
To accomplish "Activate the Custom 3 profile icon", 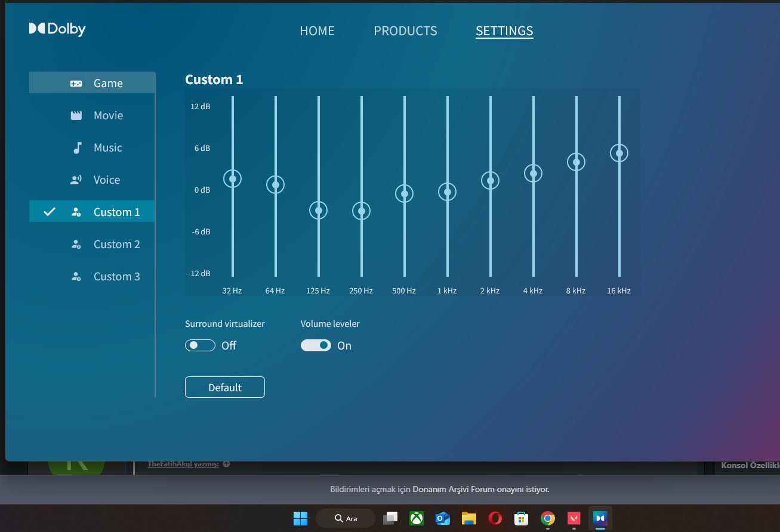I will [x=76, y=277].
